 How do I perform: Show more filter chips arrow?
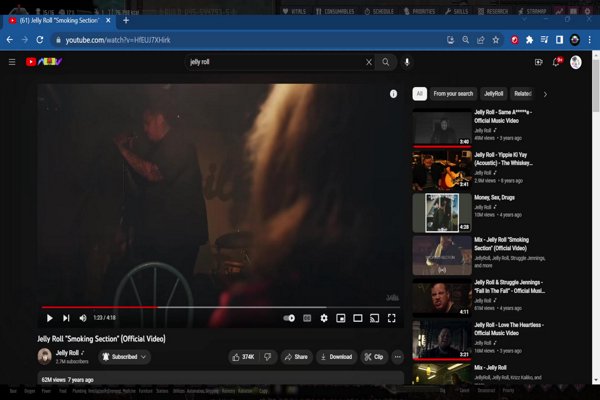point(545,94)
